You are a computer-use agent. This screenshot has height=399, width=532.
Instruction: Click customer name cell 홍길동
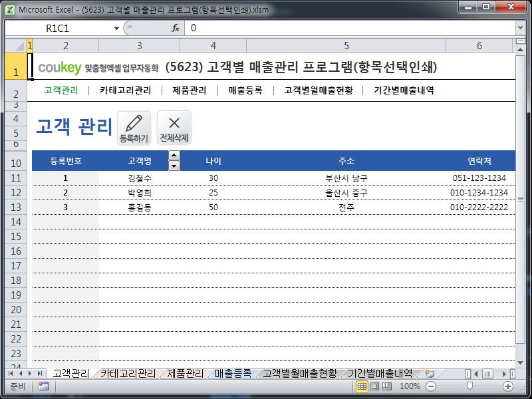140,207
